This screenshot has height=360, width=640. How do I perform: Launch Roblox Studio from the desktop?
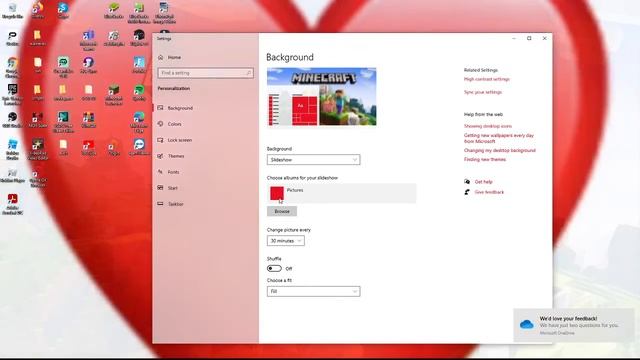click(x=12, y=149)
